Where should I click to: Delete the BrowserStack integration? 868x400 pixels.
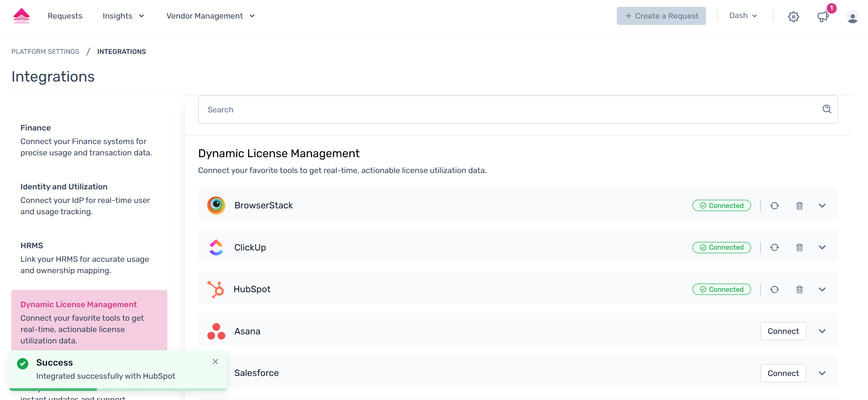(x=800, y=206)
